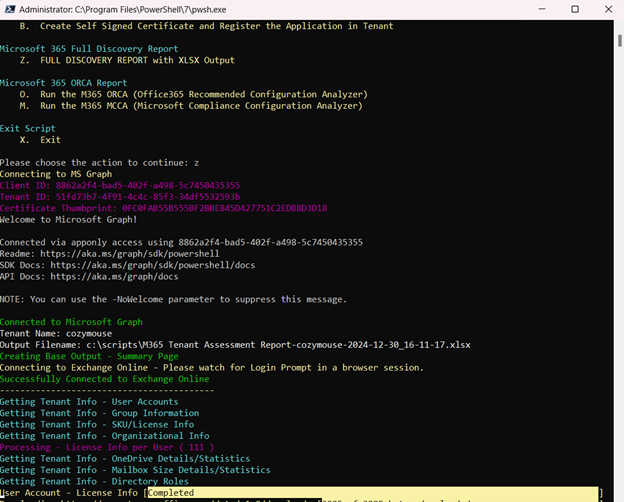Click 'Creating Base Output - Summary Page' line
This screenshot has width=624, height=502.
(89, 356)
